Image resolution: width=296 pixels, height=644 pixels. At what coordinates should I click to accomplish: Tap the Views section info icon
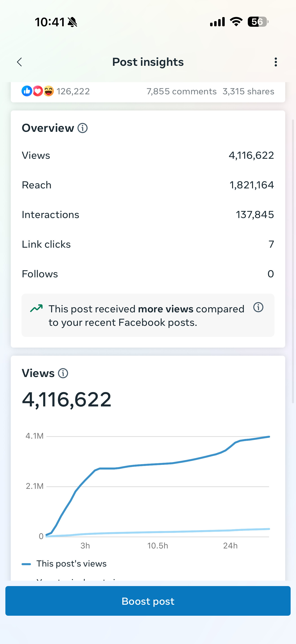click(63, 373)
